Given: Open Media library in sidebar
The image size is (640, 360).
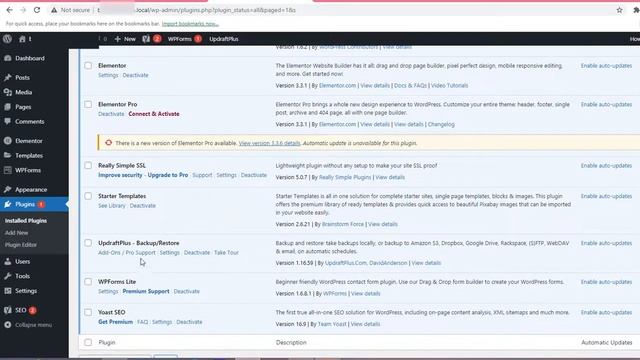Looking at the screenshot, I should tap(23, 92).
